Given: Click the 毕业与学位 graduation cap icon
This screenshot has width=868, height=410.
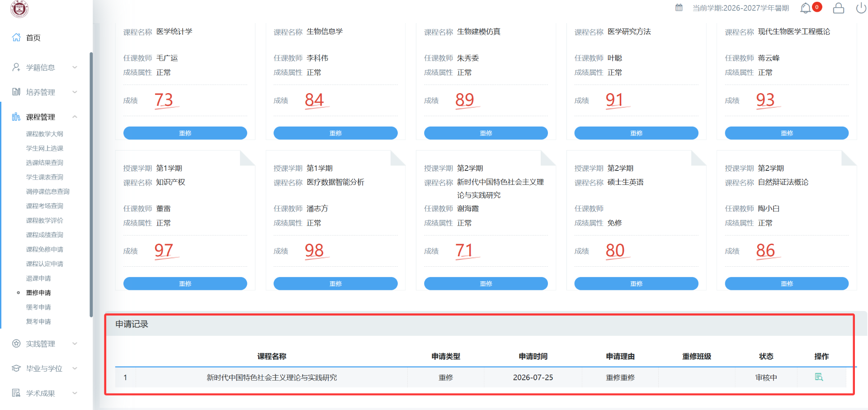Looking at the screenshot, I should click(x=16, y=368).
